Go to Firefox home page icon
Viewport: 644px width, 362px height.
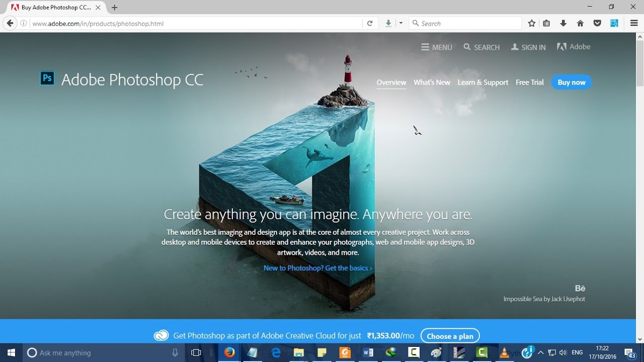[580, 23]
